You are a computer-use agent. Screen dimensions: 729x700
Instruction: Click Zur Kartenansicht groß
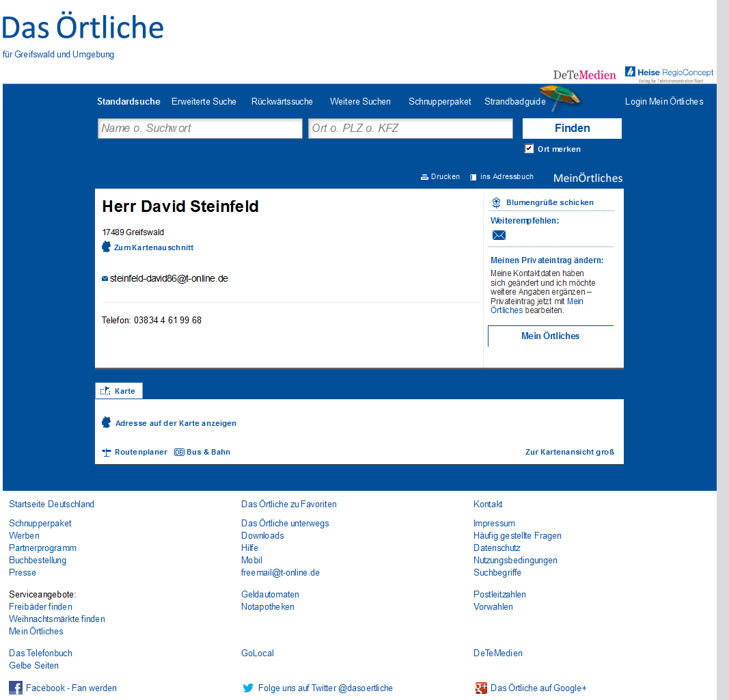(x=570, y=452)
